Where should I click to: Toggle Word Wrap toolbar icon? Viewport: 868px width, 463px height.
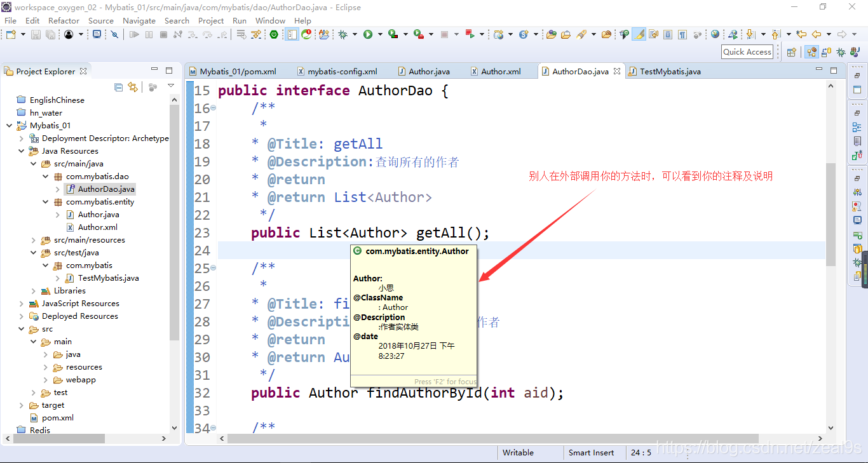pyautogui.click(x=653, y=34)
